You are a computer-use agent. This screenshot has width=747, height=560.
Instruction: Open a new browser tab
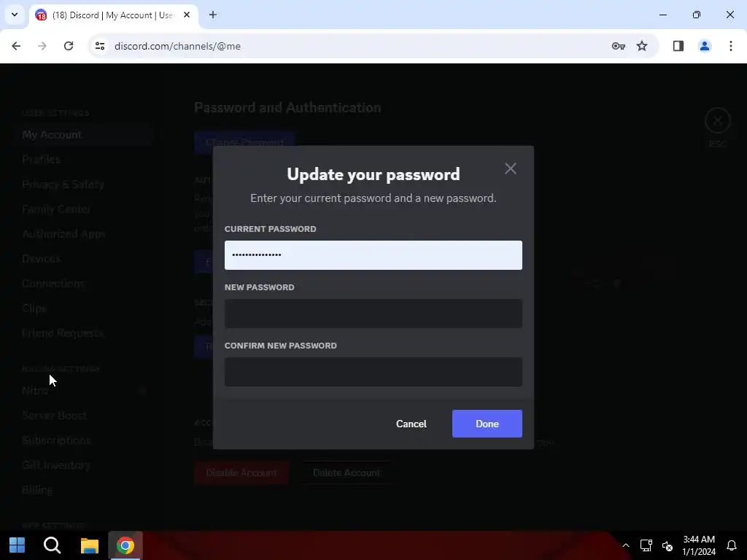click(x=213, y=15)
